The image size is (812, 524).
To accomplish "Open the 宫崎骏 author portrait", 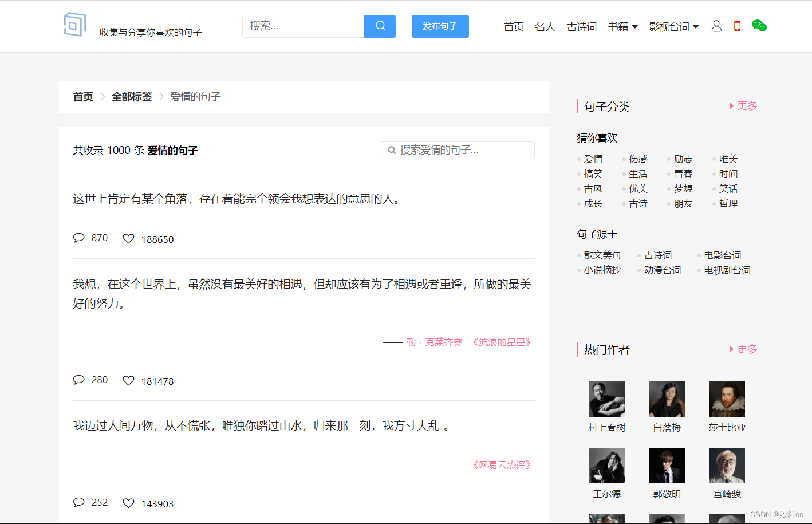I will (x=727, y=466).
